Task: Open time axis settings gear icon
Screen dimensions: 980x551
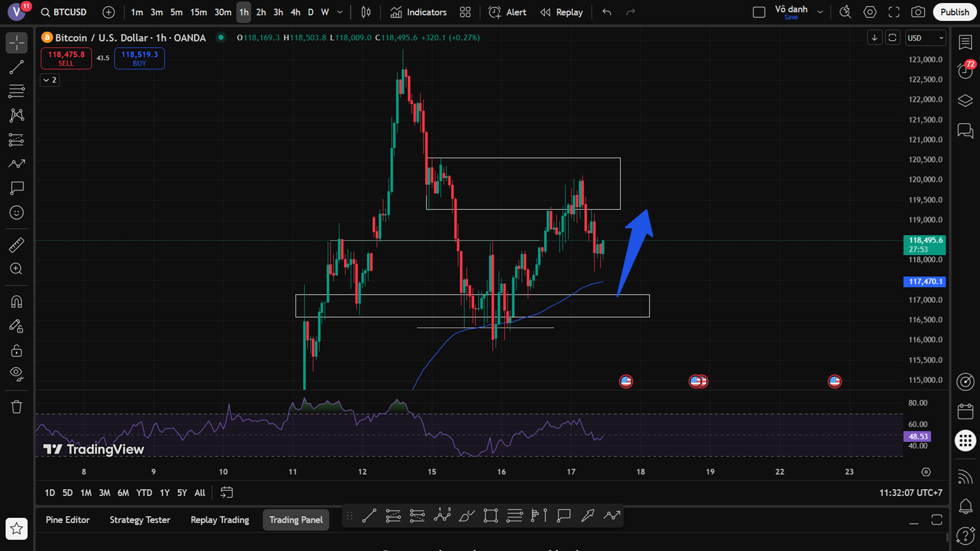Action: pos(926,472)
